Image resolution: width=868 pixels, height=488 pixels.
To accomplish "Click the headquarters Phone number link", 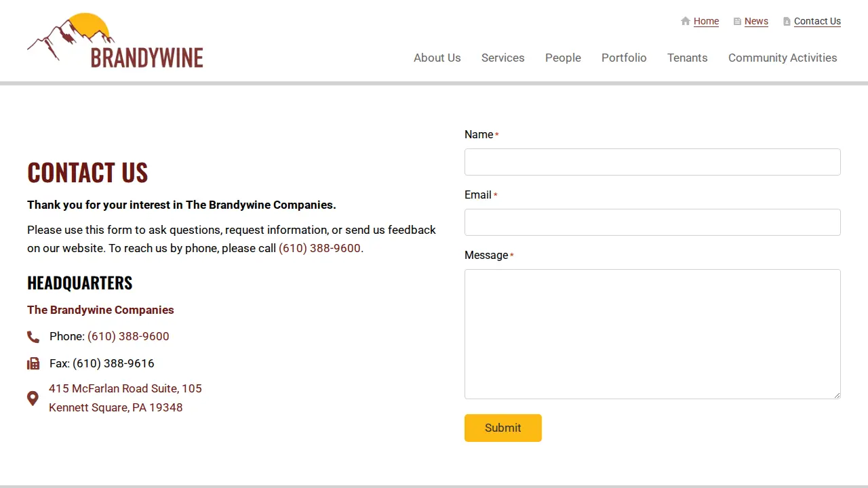I will click(x=128, y=336).
